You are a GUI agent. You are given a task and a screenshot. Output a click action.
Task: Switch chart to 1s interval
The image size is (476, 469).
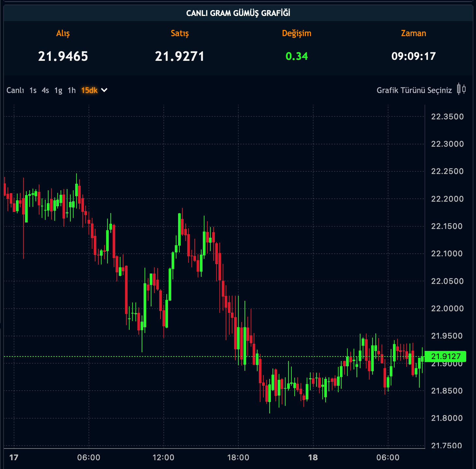33,90
